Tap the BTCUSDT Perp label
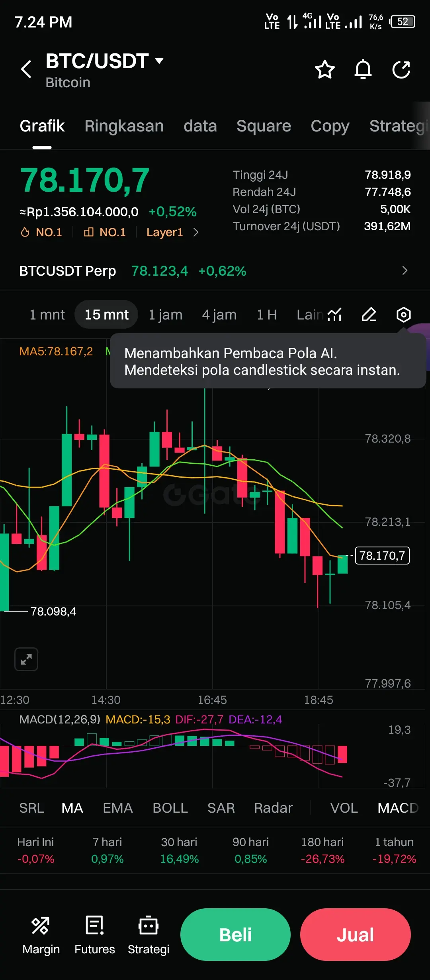The height and width of the screenshot is (980, 430). point(68,271)
